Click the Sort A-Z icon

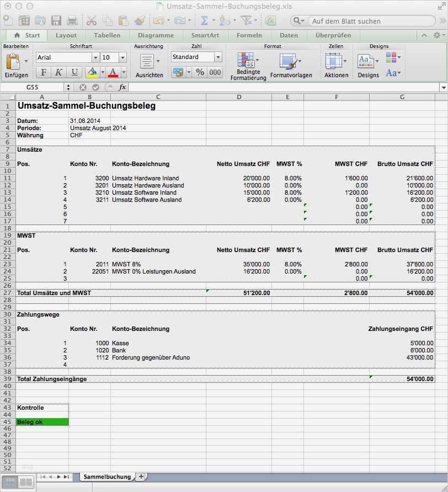[225, 21]
